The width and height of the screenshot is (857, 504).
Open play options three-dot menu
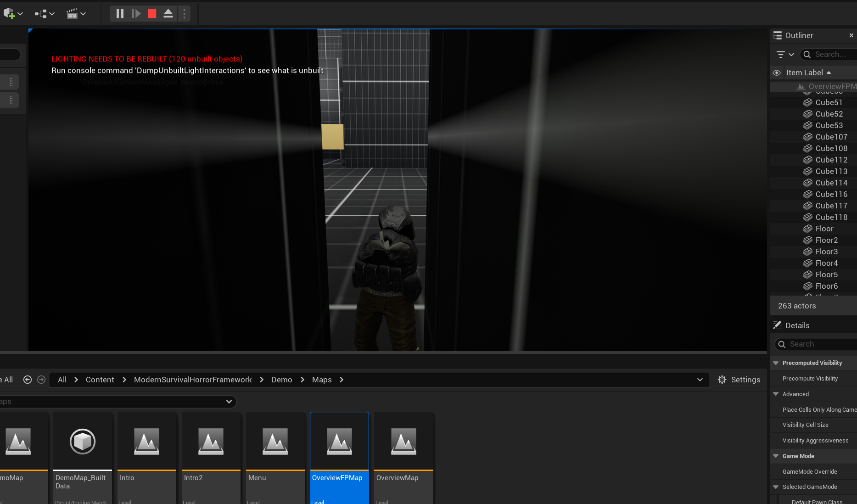(x=184, y=14)
